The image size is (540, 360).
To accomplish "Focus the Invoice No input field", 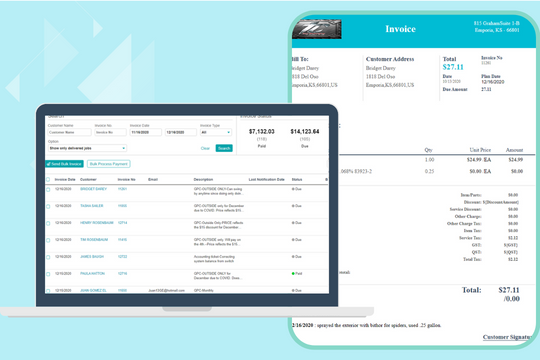I will coord(111,132).
